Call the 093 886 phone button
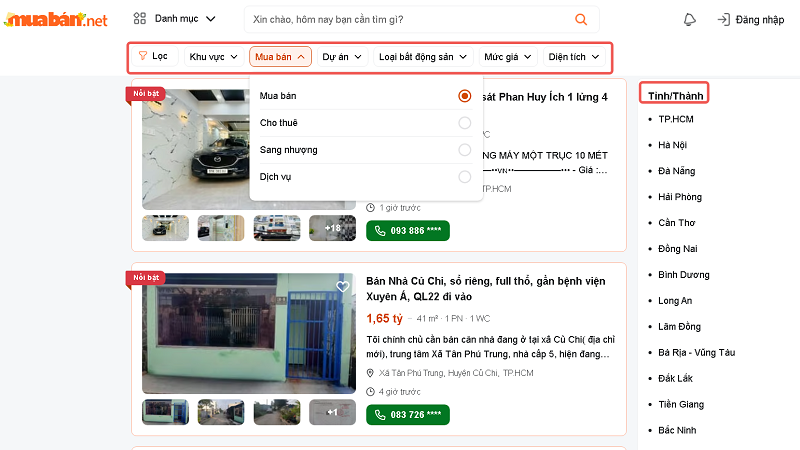 (408, 231)
